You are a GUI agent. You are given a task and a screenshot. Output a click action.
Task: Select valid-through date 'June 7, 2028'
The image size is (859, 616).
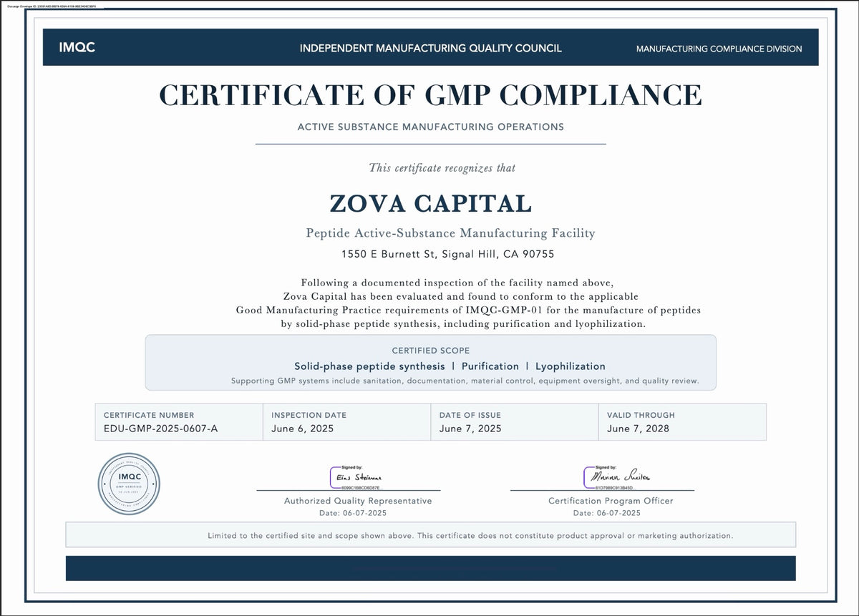[x=638, y=429]
